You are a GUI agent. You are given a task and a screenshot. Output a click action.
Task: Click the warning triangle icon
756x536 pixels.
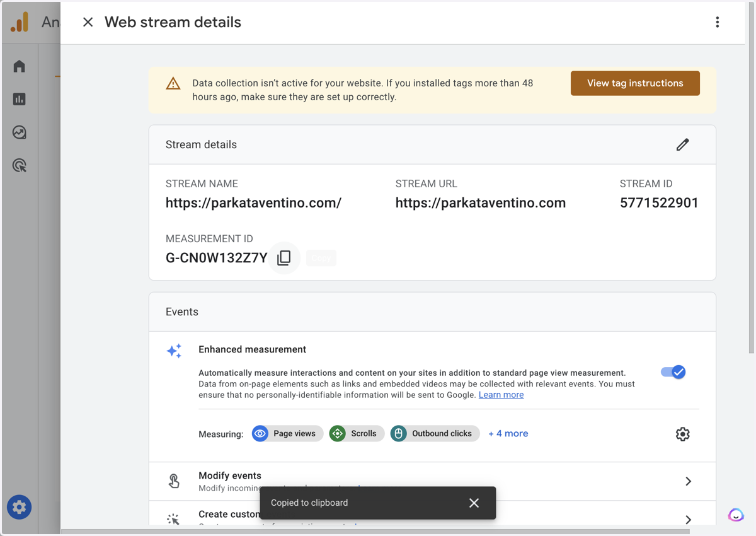coord(173,84)
